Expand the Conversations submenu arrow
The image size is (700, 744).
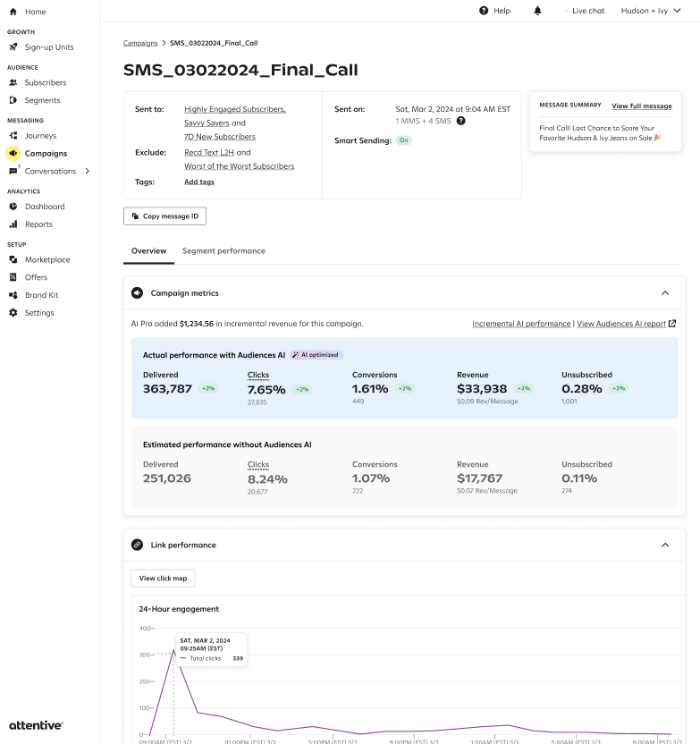[x=88, y=171]
